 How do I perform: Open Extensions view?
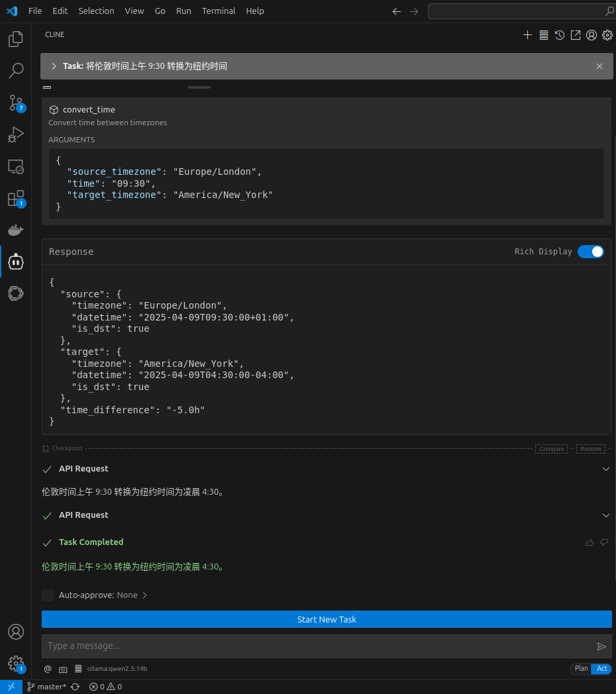tap(16, 198)
